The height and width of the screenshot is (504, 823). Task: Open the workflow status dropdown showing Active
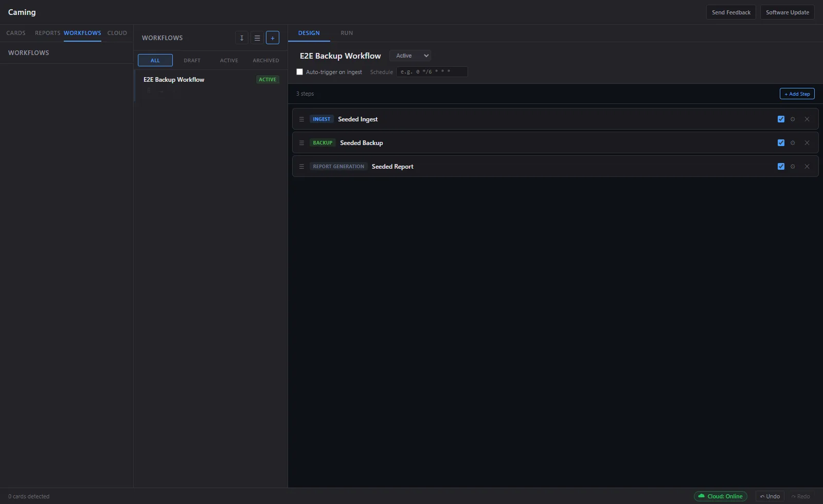[410, 56]
